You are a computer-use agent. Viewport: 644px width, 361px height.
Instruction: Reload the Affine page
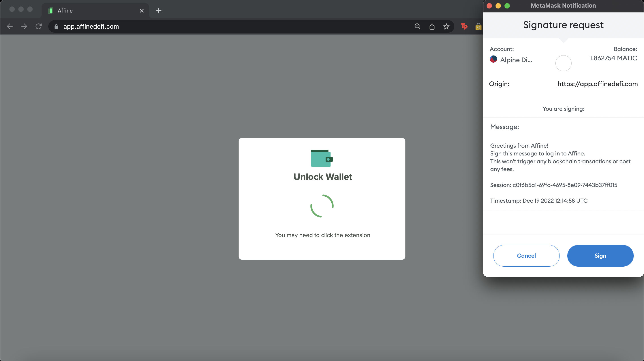38,26
